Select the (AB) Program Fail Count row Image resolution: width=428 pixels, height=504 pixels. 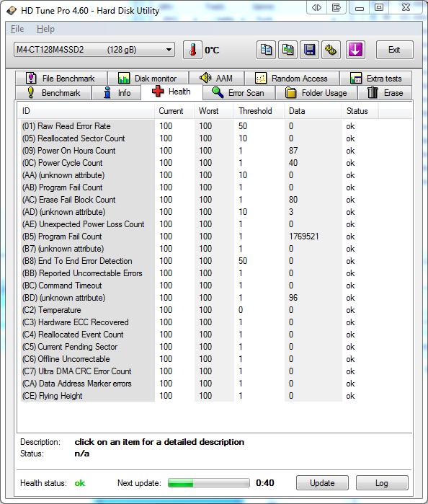click(200, 187)
